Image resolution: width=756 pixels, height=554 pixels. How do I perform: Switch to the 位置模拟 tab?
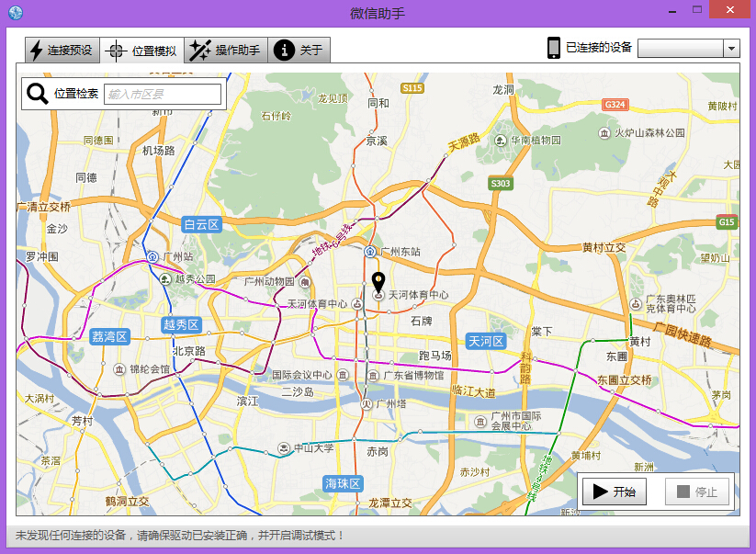(142, 51)
